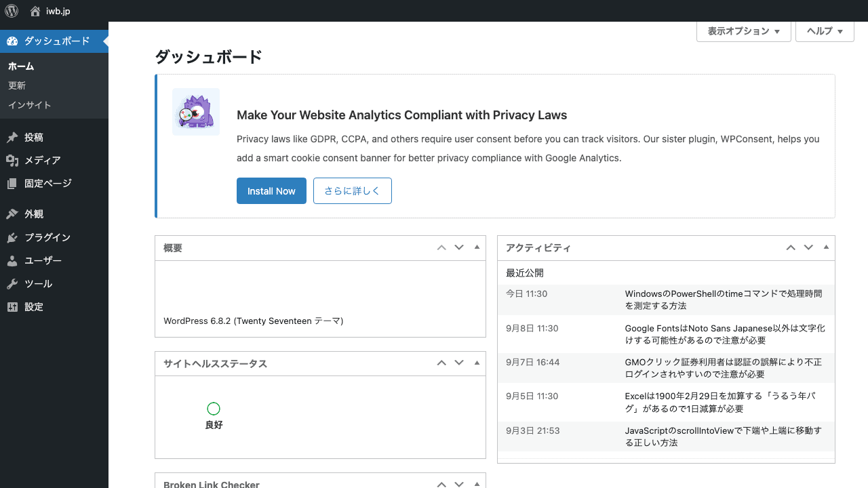
Task: Move アクティビティ widget down
Action: (x=808, y=248)
